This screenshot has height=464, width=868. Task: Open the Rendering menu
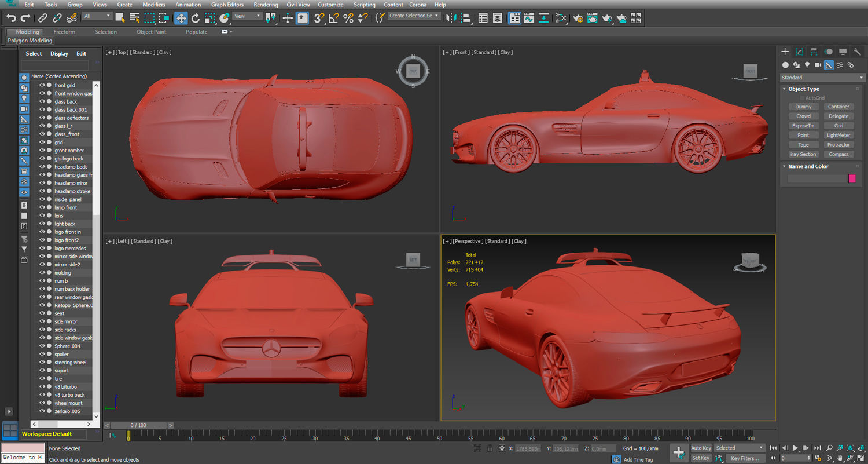pos(266,5)
